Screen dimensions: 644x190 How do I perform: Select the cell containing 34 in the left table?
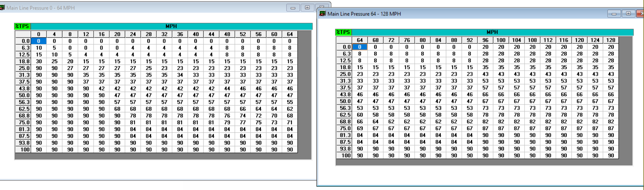click(x=180, y=75)
